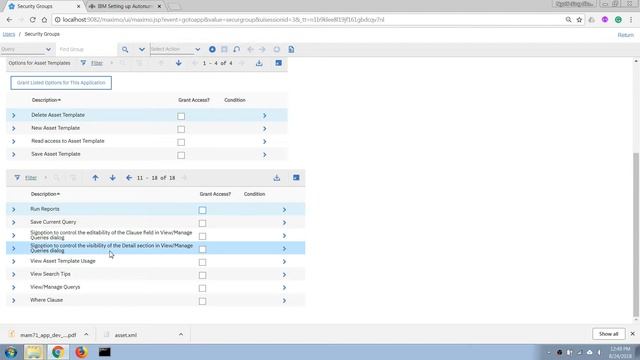This screenshot has width=640, height=360.
Task: Open Chrome from the taskbar
Action: (58, 352)
